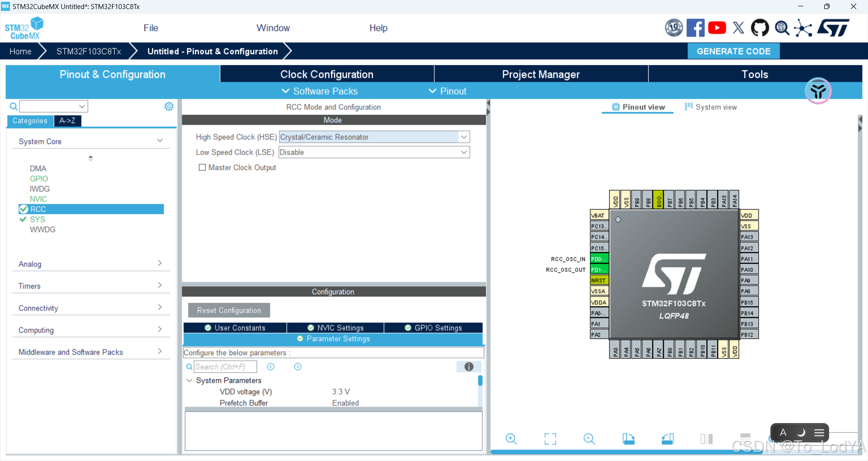Click the magnifier icon beside the peripheral search box
This screenshot has width=868, height=461.
coord(14,106)
